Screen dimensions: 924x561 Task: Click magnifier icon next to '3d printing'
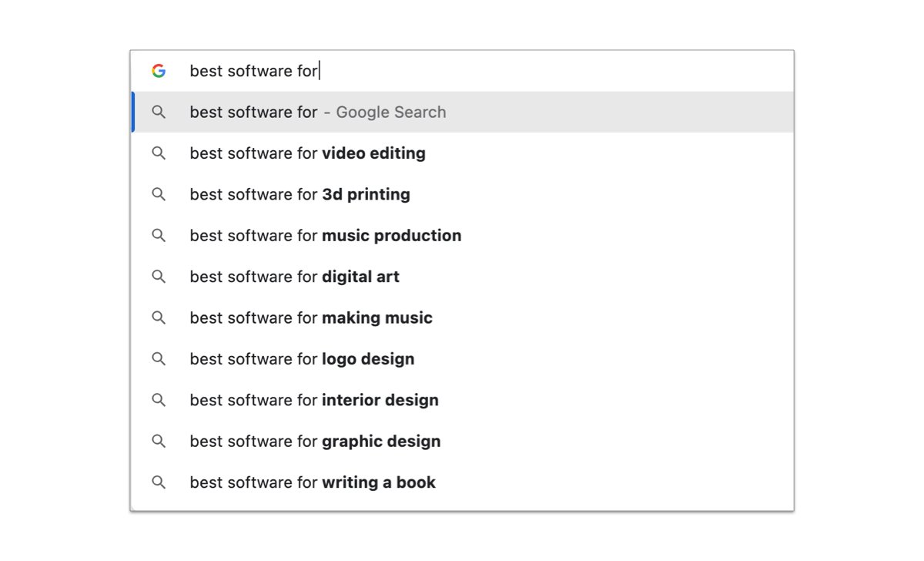(x=159, y=194)
